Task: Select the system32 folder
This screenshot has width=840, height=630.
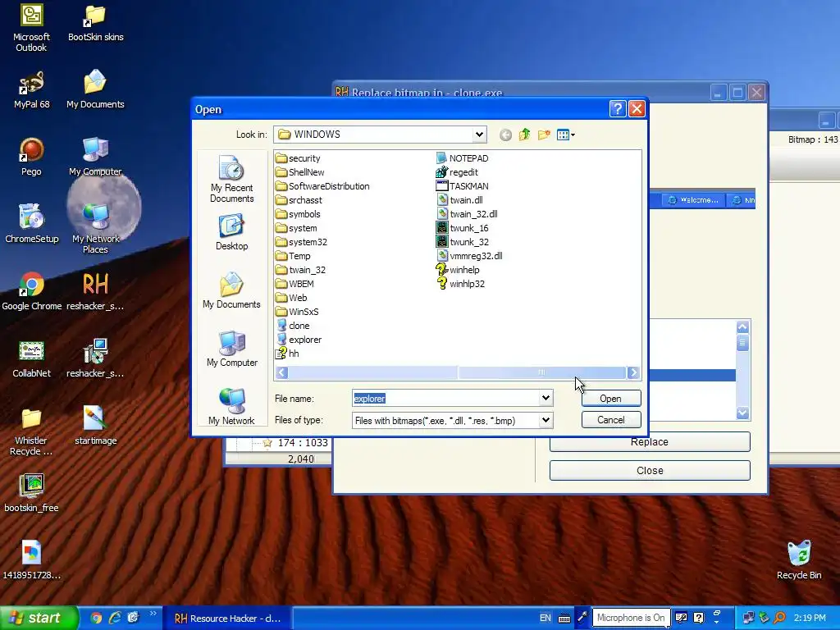Action: [301, 242]
